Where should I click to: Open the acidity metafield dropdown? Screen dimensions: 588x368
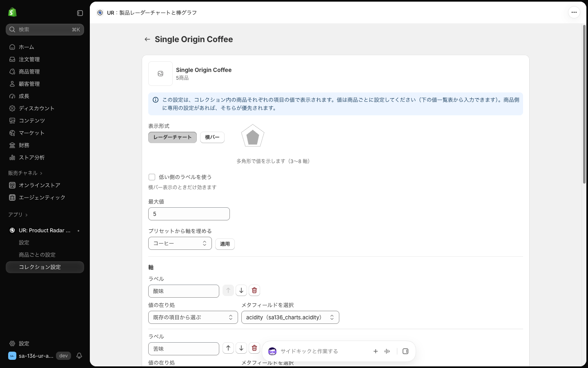pyautogui.click(x=290, y=317)
